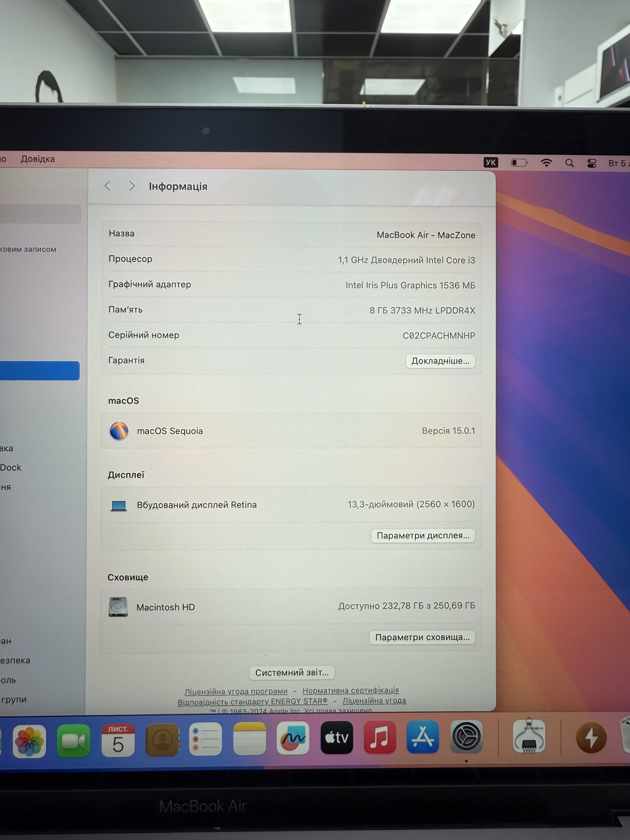Viewport: 630px width, 840px height.
Task: Select the sidebar item ending in Dock
Action: click(10, 468)
